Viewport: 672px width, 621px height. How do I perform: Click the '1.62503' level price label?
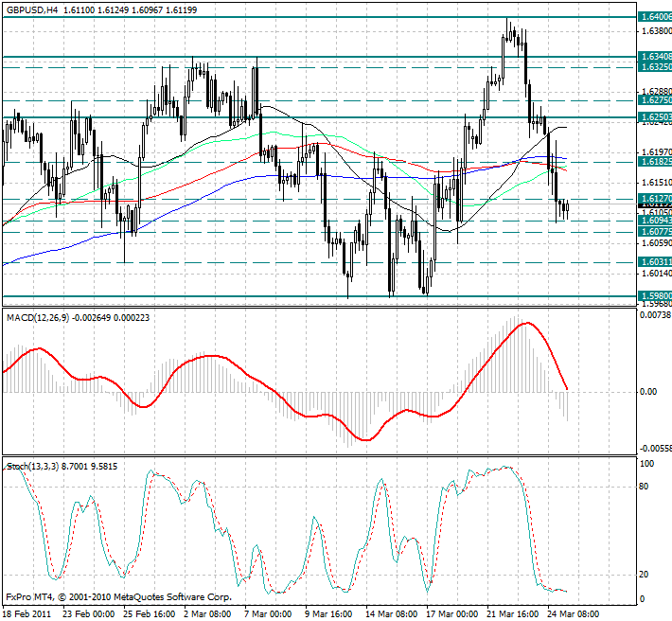click(655, 117)
